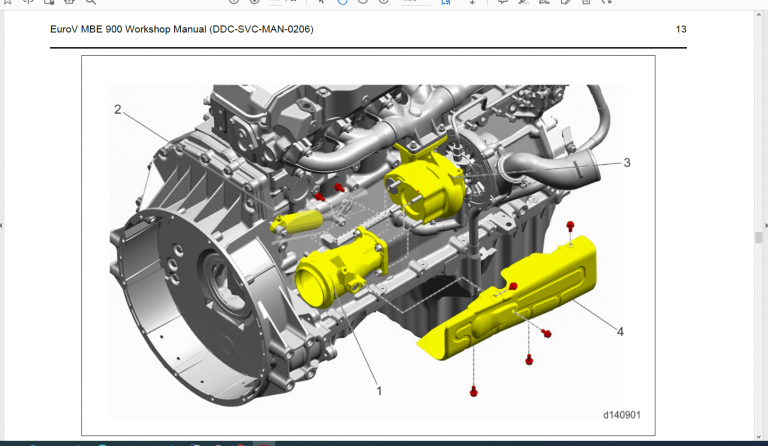This screenshot has width=768, height=446.
Task: Click the EuroV MBE 900 Workshop Manual header
Action: pyautogui.click(x=181, y=30)
